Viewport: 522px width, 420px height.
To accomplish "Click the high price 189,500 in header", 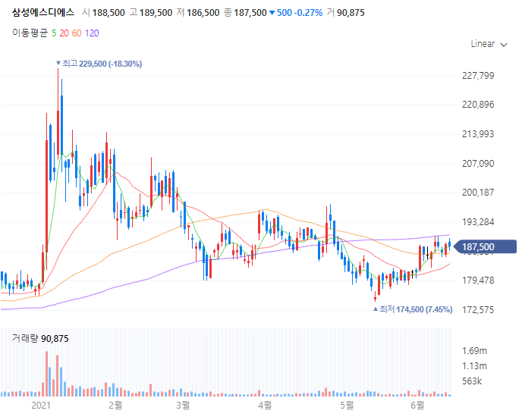I will pos(156,13).
